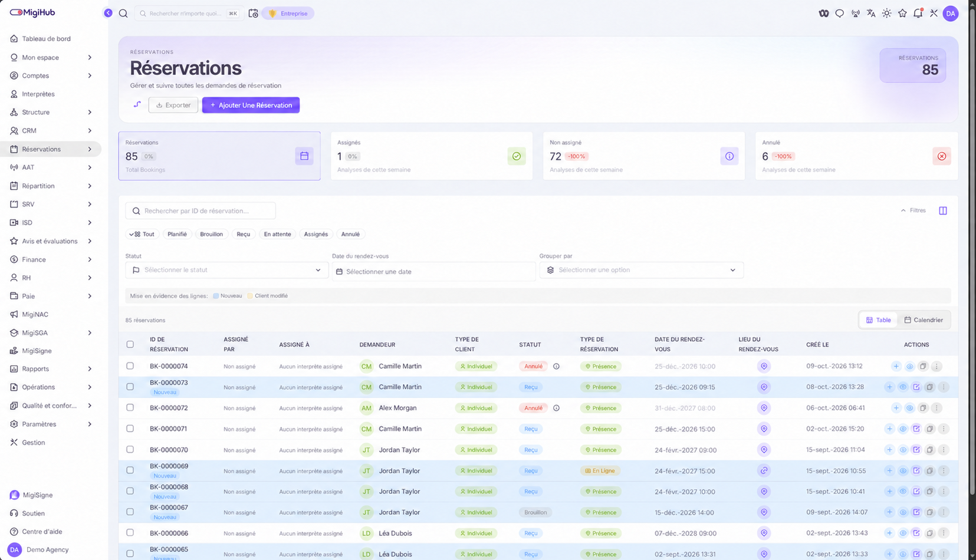This screenshot has width=976, height=560.
Task: Click the Exporter button
Action: coord(173,105)
